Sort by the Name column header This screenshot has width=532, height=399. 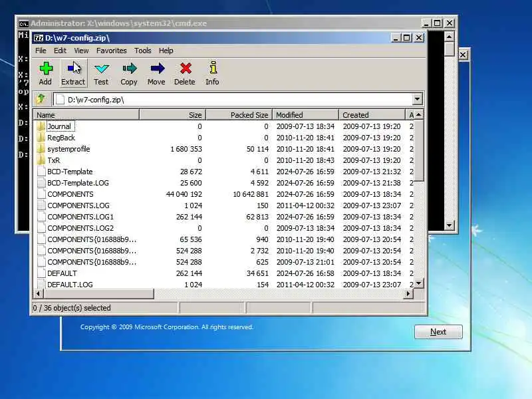pyautogui.click(x=86, y=115)
